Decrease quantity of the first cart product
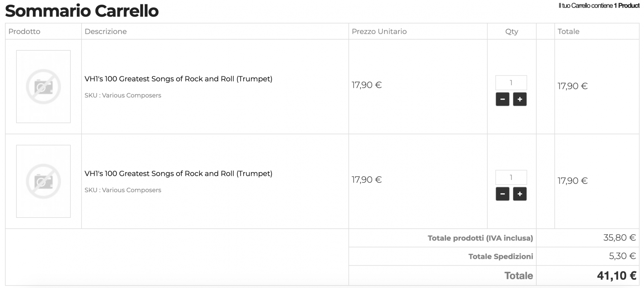 coord(502,99)
